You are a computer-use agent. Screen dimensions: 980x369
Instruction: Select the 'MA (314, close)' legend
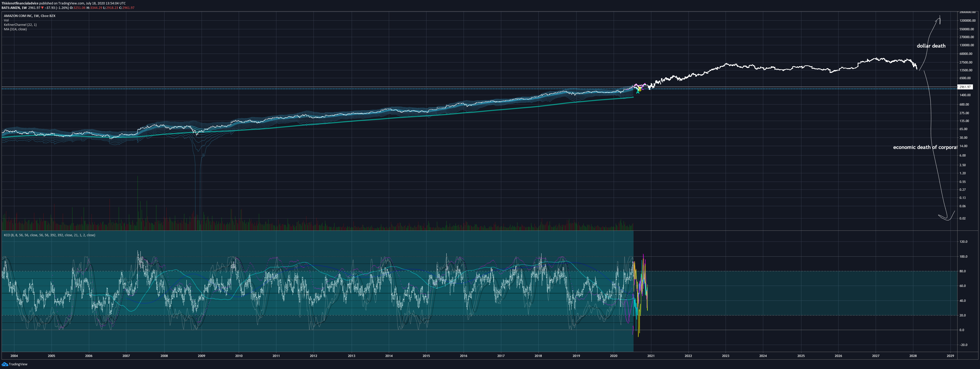(15, 29)
